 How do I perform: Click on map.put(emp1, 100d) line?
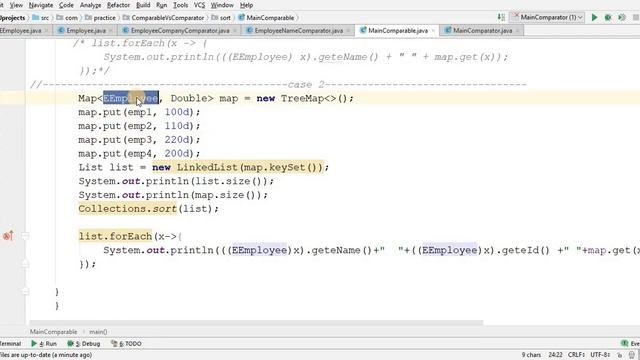pos(139,112)
